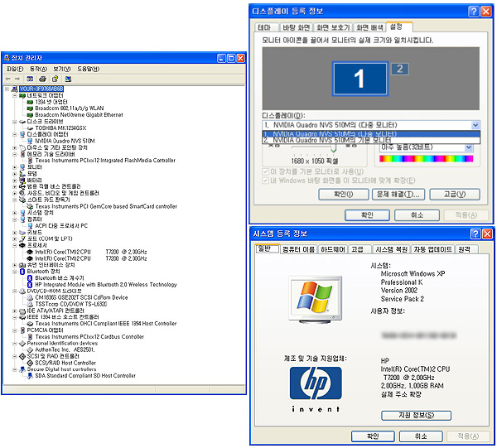Choose dropdown option 2 기본 모니터
The width and height of the screenshot is (497, 448).
pos(371,140)
